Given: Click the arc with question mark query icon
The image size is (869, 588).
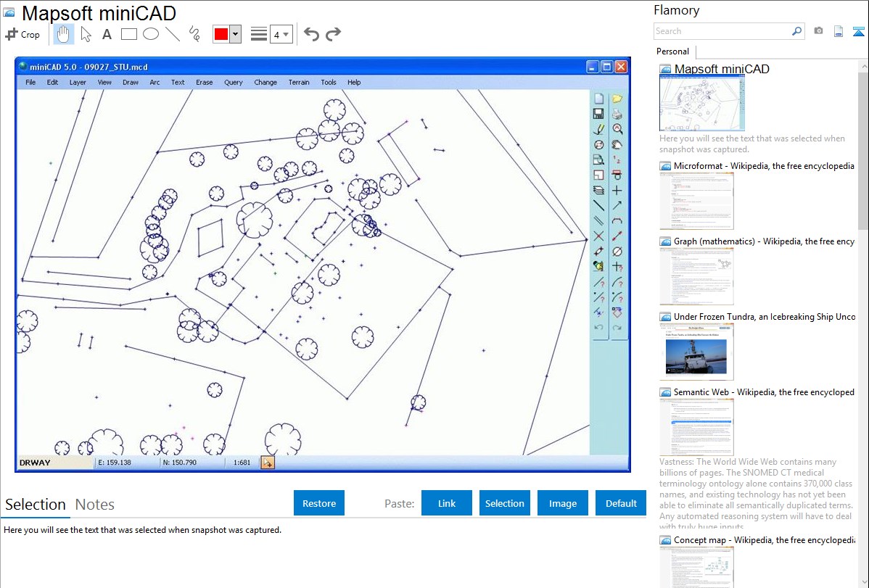Looking at the screenshot, I should (x=617, y=282).
